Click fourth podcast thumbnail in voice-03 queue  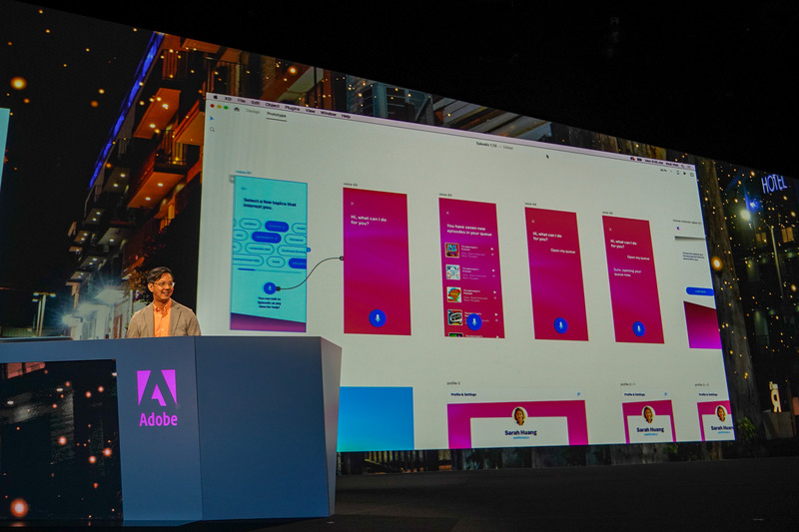point(455,317)
